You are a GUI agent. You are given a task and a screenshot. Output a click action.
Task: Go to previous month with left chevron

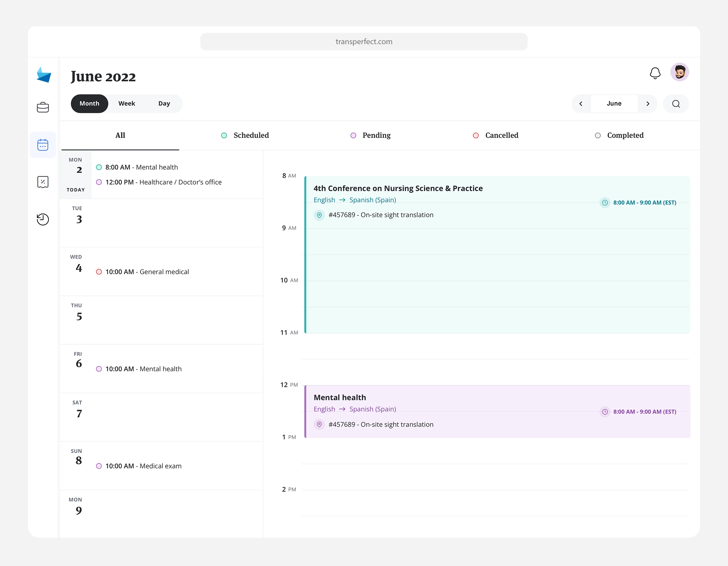pyautogui.click(x=581, y=104)
